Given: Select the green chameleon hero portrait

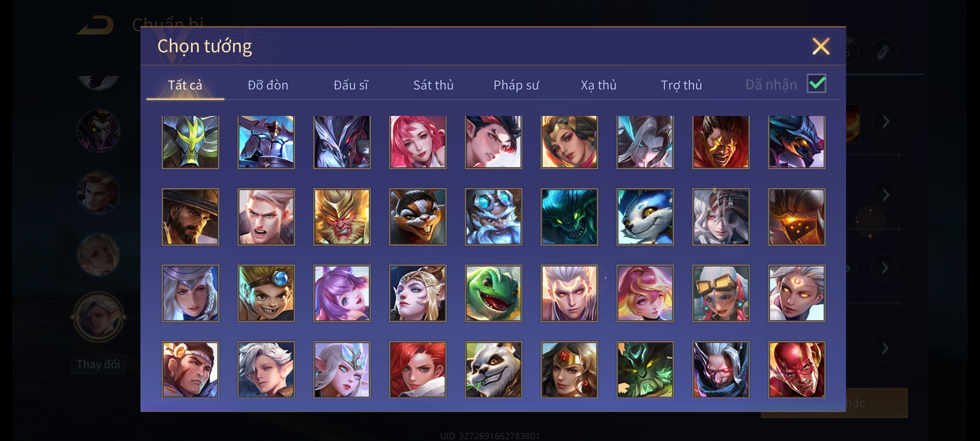Looking at the screenshot, I should (493, 293).
